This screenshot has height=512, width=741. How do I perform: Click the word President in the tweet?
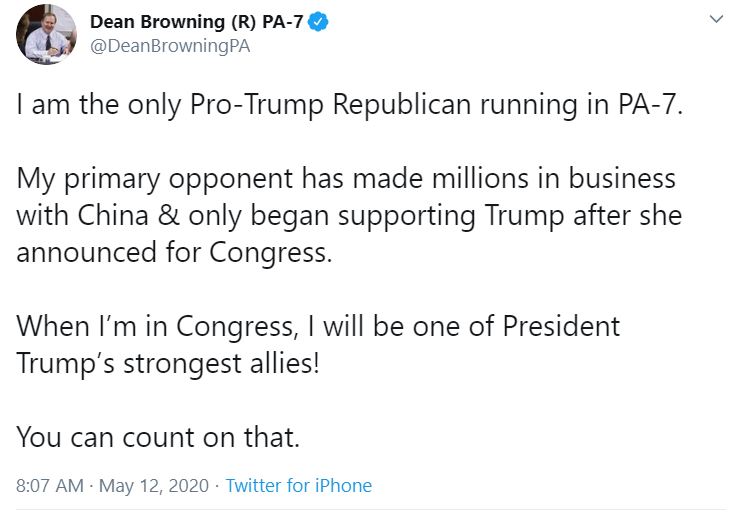click(561, 326)
